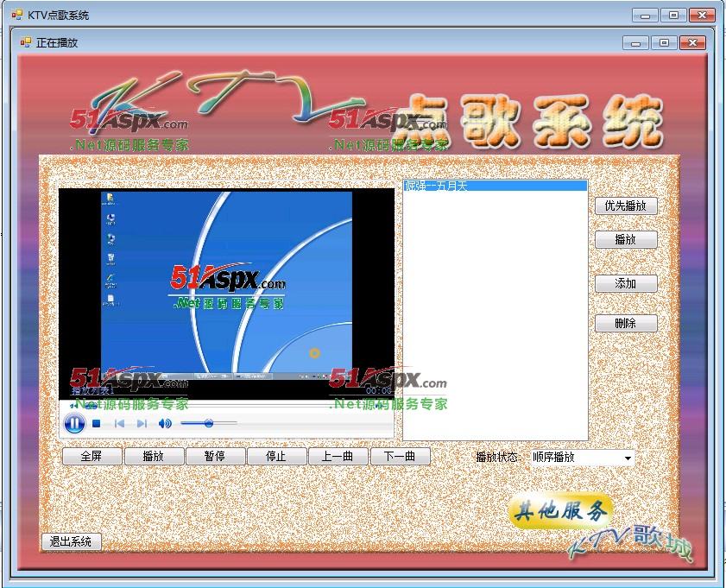Click the next track icon in the player
Screen dimensions: 726x588
click(x=142, y=423)
